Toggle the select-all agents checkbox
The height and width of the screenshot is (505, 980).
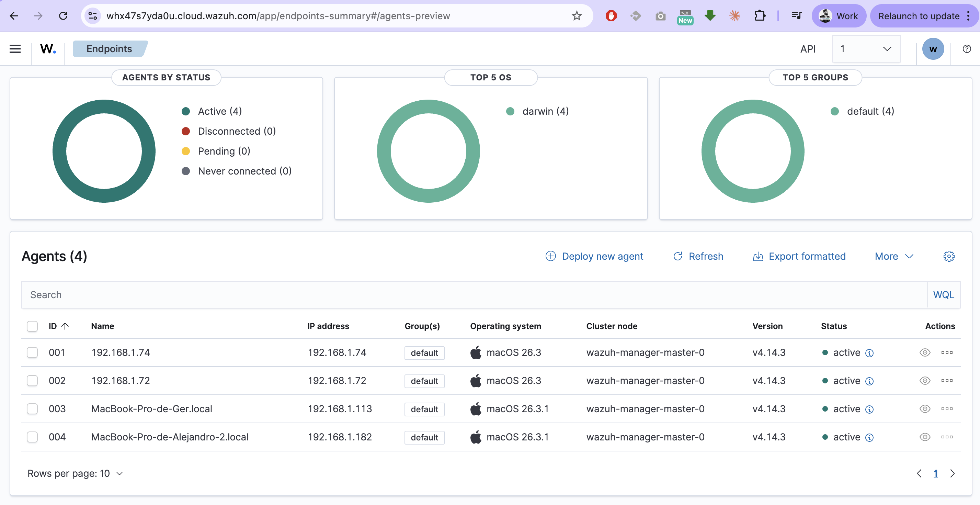32,326
